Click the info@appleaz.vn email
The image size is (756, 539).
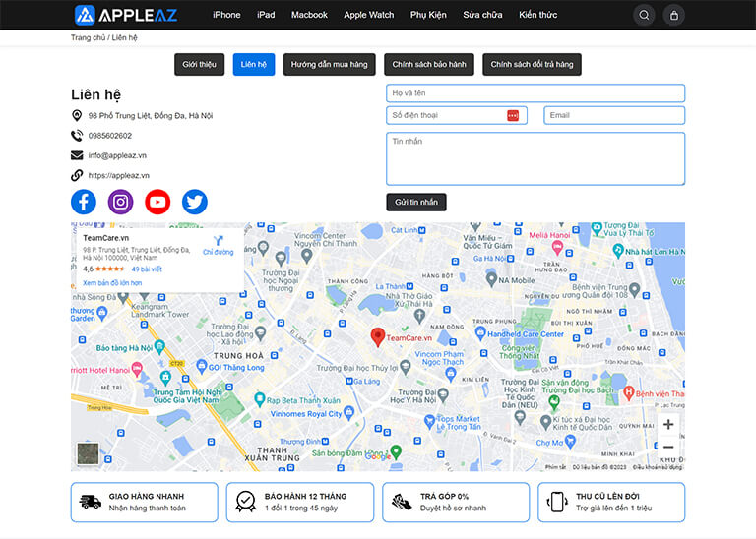coord(117,155)
